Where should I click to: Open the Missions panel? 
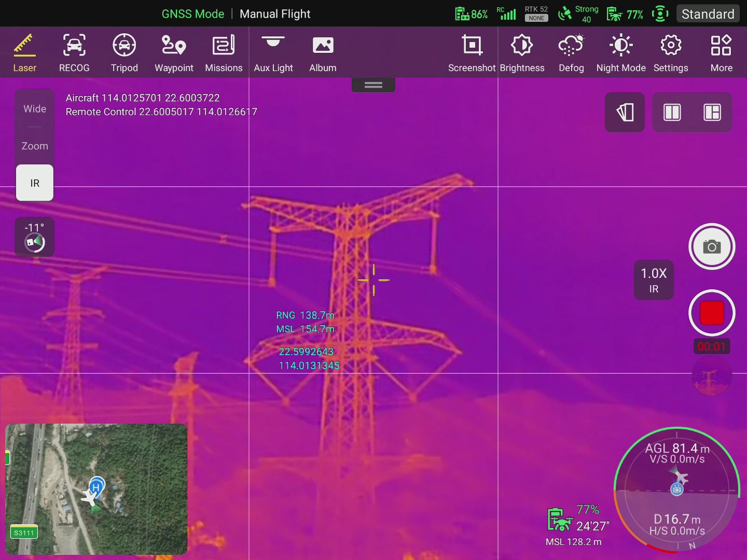pos(224,52)
